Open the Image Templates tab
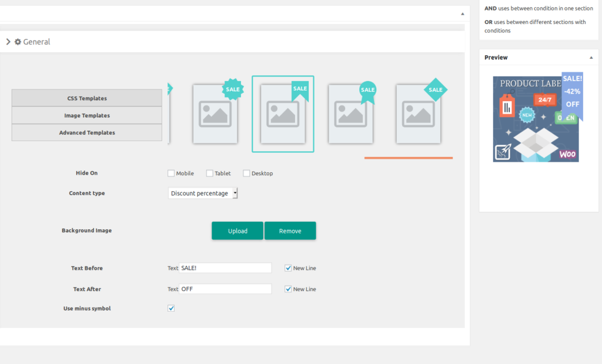The height and width of the screenshot is (364, 602). [86, 115]
